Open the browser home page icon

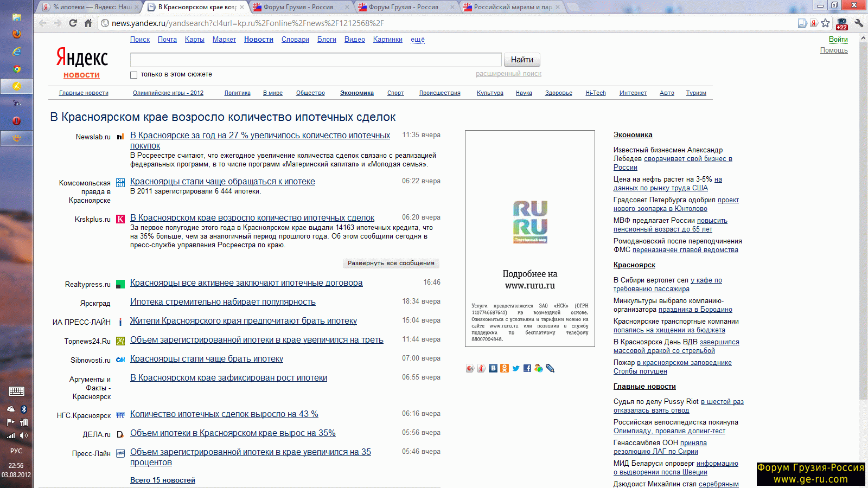point(88,23)
